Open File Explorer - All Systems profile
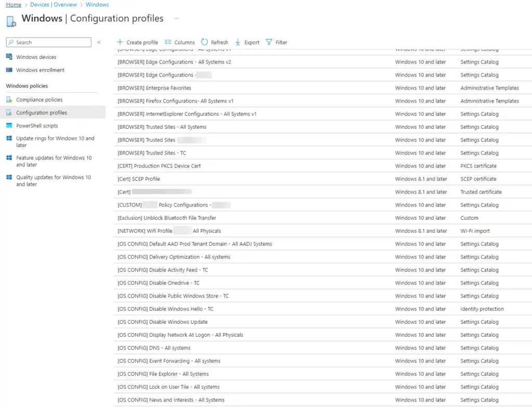The height and width of the screenshot is (407, 532). [163, 374]
